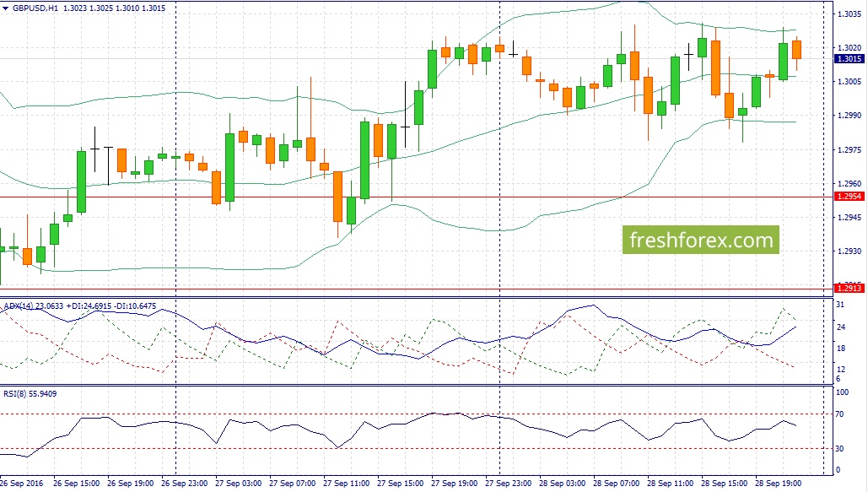Screen dimensions: 868x492
Task: Select the red 1.2913 price level tag
Action: coord(849,288)
